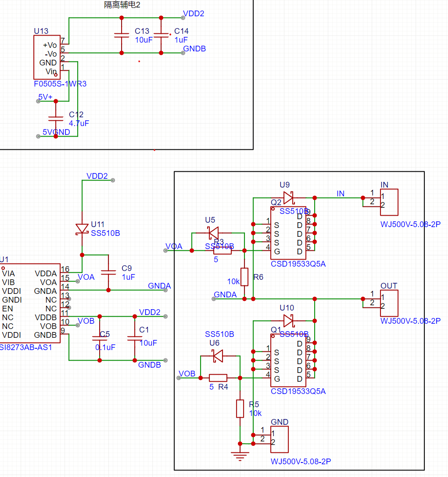Pick the R5 resistor symbol
This screenshot has height=477, width=448.
pos(240,408)
